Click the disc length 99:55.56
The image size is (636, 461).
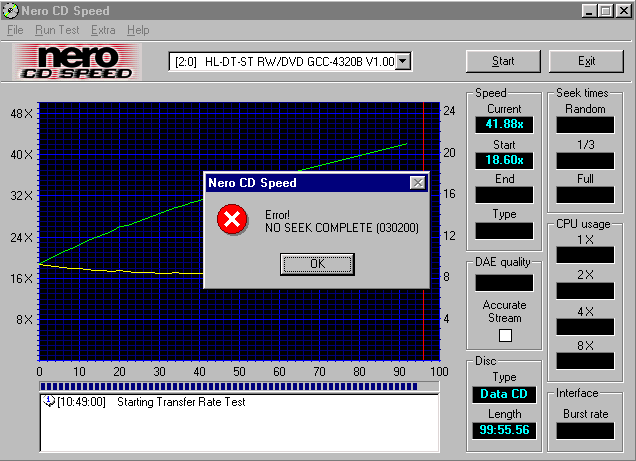pyautogui.click(x=504, y=430)
